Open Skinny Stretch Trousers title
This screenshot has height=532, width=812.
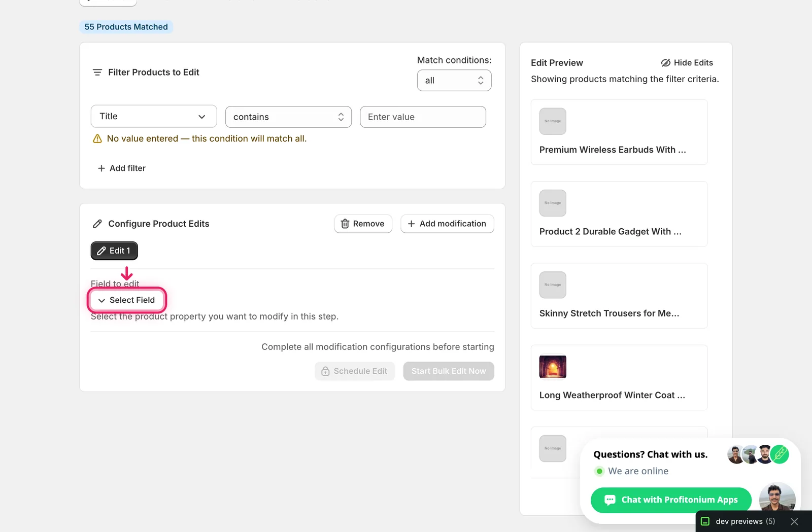point(609,313)
